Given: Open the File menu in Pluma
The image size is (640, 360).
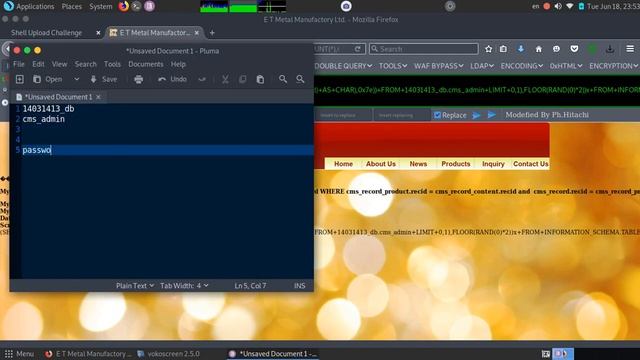Looking at the screenshot, I should point(19,64).
